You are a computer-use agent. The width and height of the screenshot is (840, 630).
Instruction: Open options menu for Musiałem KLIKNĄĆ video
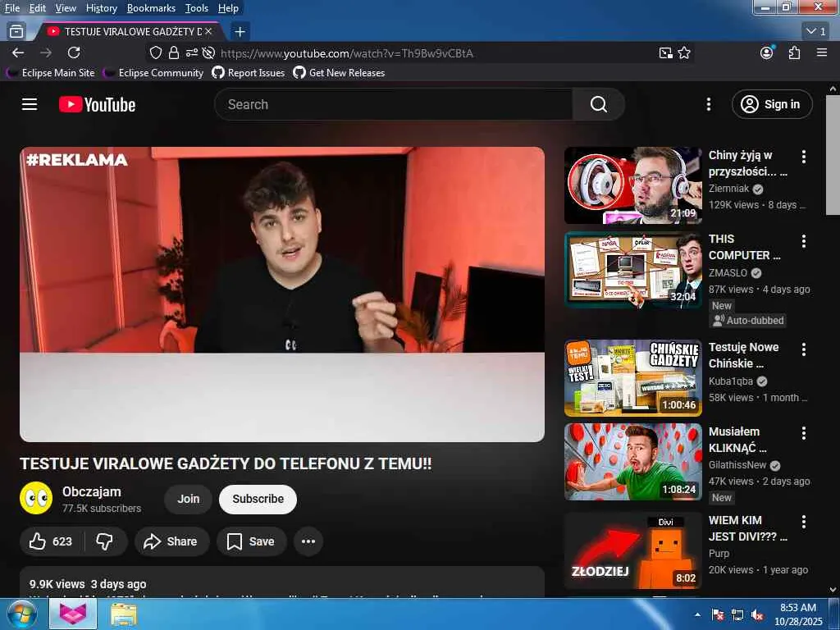(804, 433)
